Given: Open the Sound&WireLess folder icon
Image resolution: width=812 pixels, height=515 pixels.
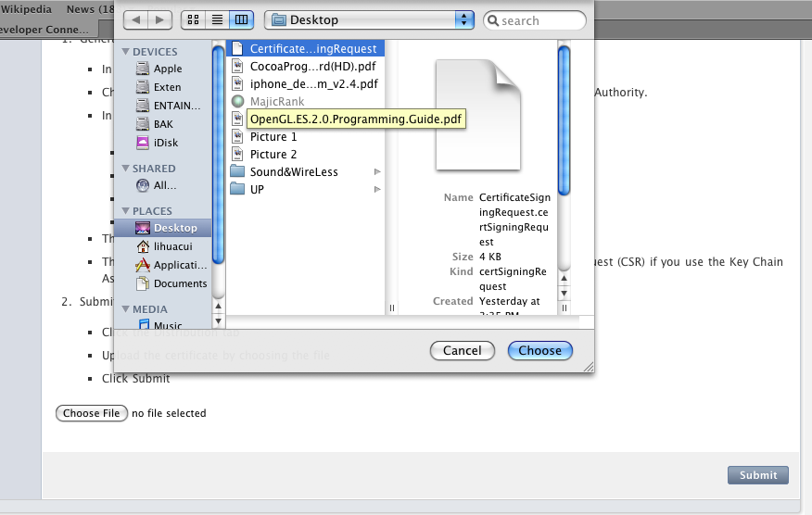Looking at the screenshot, I should 237,171.
